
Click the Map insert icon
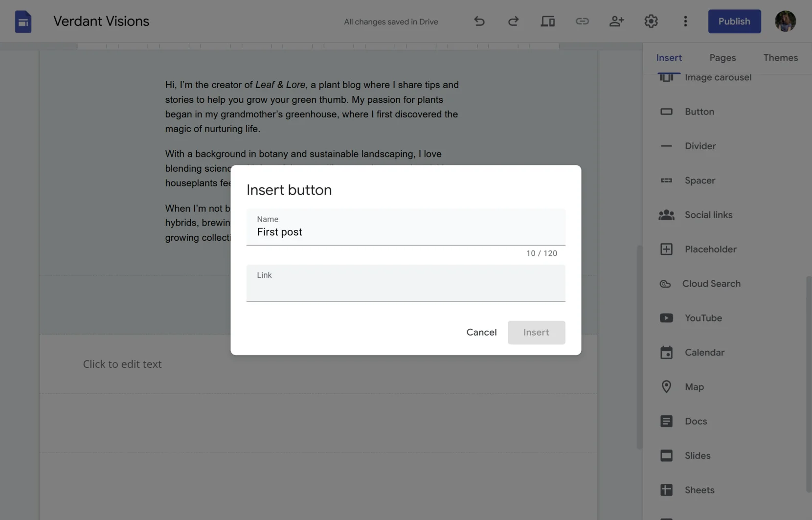[x=666, y=386]
